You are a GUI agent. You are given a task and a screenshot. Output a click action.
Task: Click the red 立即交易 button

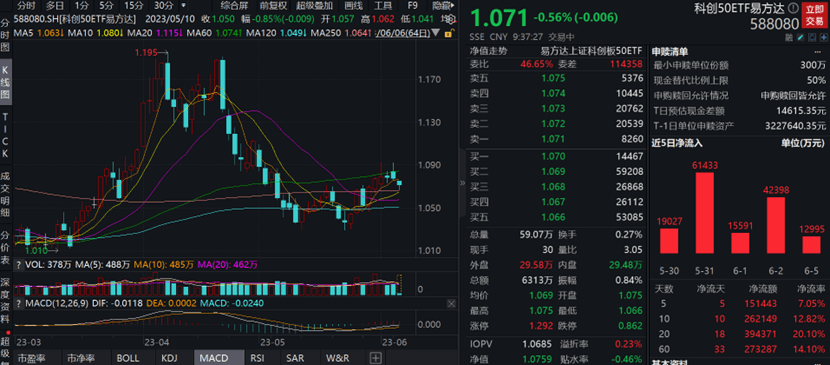pyautogui.click(x=815, y=15)
